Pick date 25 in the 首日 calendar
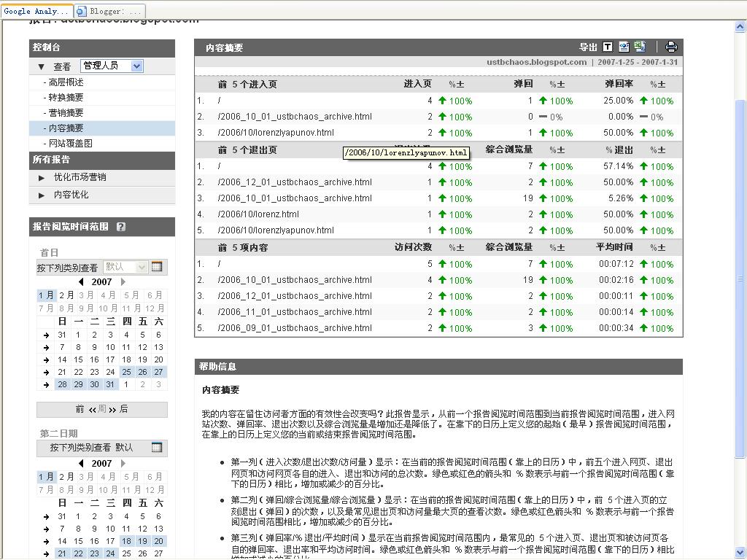747x560 pixels. coord(126,373)
